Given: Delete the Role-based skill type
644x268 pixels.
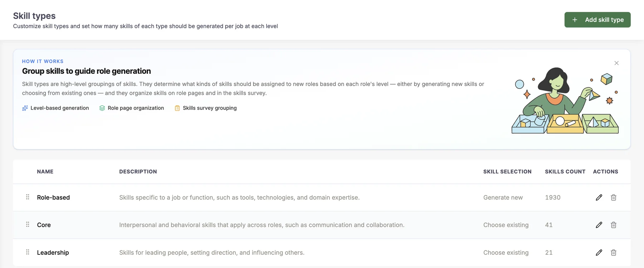Looking at the screenshot, I should (614, 197).
